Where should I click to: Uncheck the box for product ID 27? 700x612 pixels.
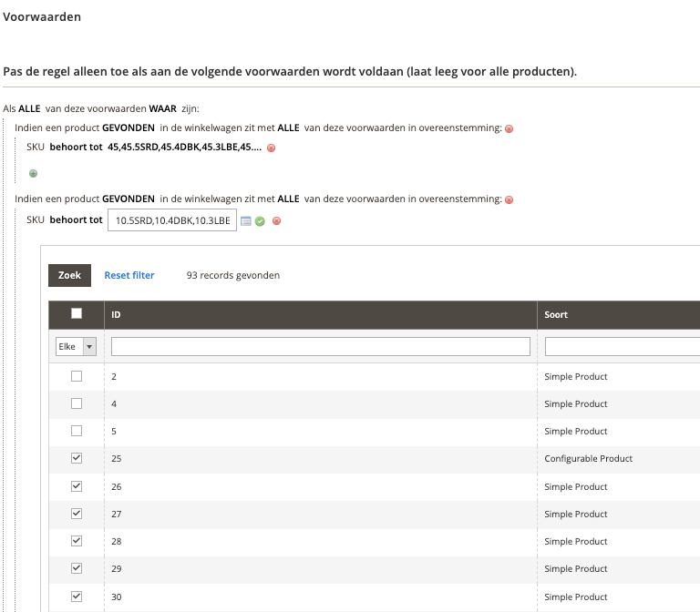[x=77, y=514]
